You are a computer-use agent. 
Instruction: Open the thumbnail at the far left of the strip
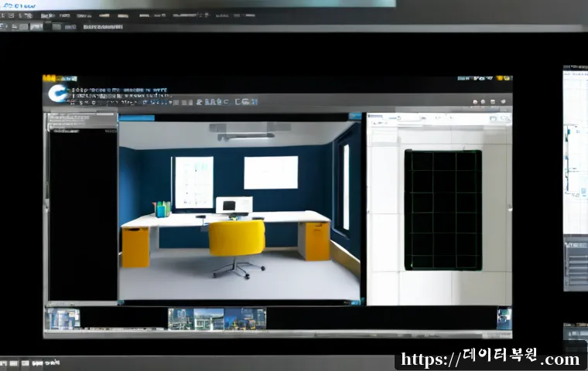point(63,319)
